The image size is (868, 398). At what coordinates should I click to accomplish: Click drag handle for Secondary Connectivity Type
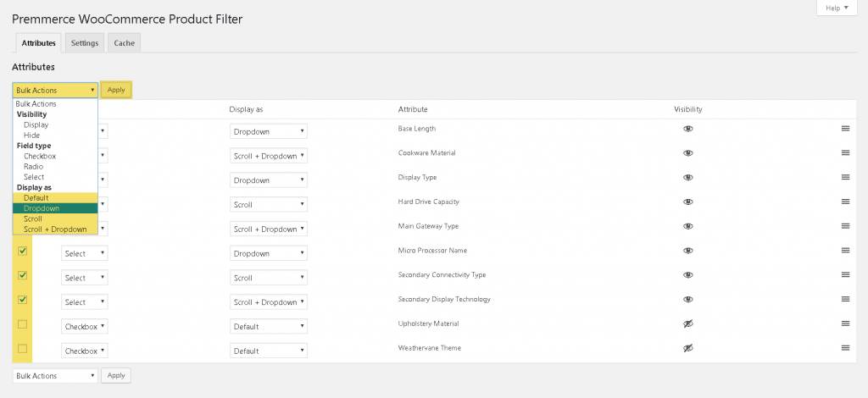(x=845, y=274)
